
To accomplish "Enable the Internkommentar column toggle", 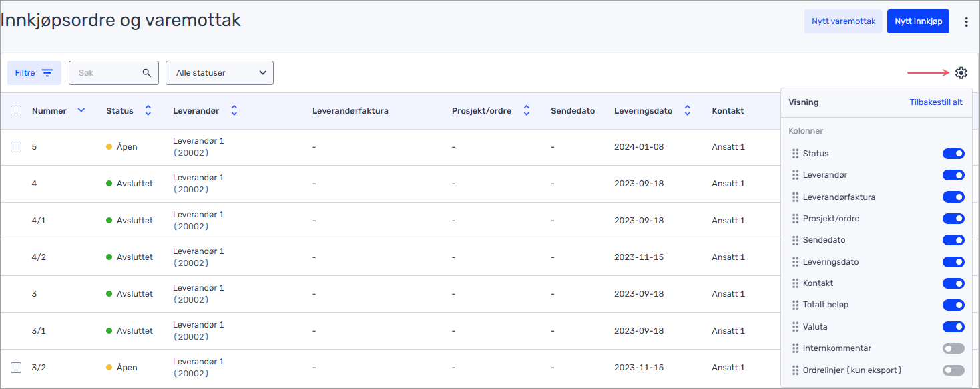I will pos(953,348).
